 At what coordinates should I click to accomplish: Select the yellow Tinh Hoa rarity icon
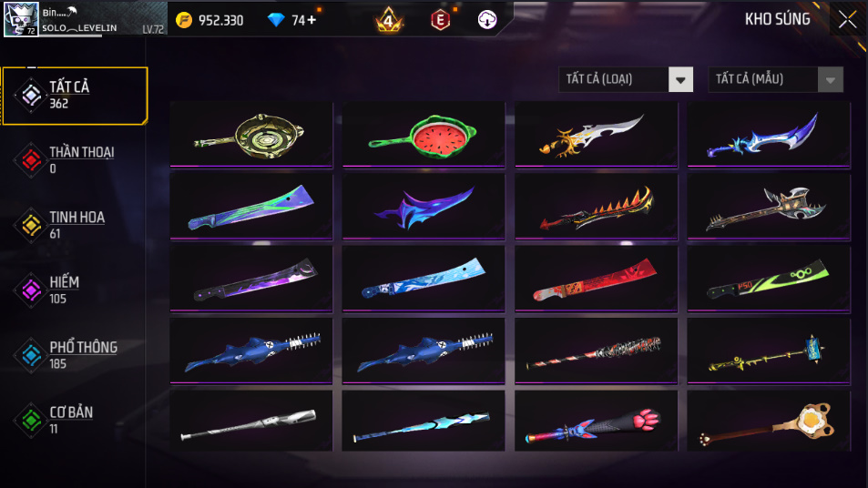click(x=31, y=225)
